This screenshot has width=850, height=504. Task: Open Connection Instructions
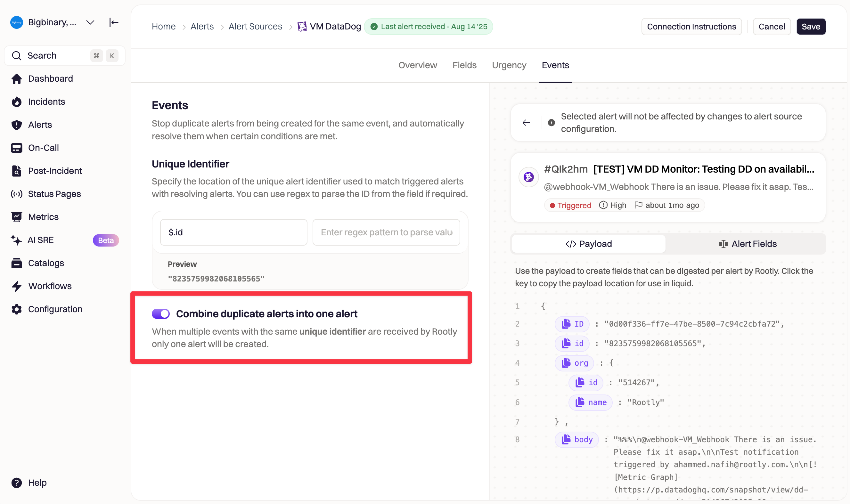tap(691, 27)
